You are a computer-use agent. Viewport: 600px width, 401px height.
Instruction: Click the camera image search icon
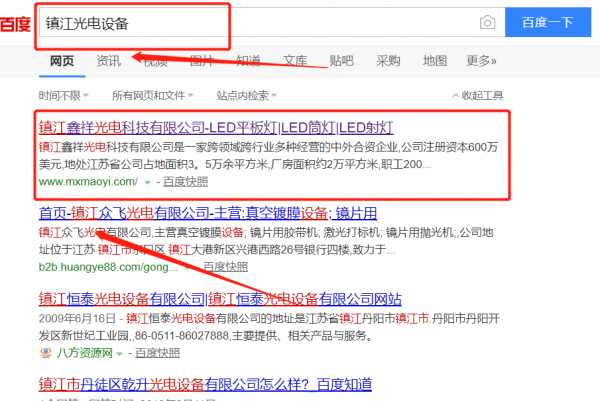[x=487, y=22]
